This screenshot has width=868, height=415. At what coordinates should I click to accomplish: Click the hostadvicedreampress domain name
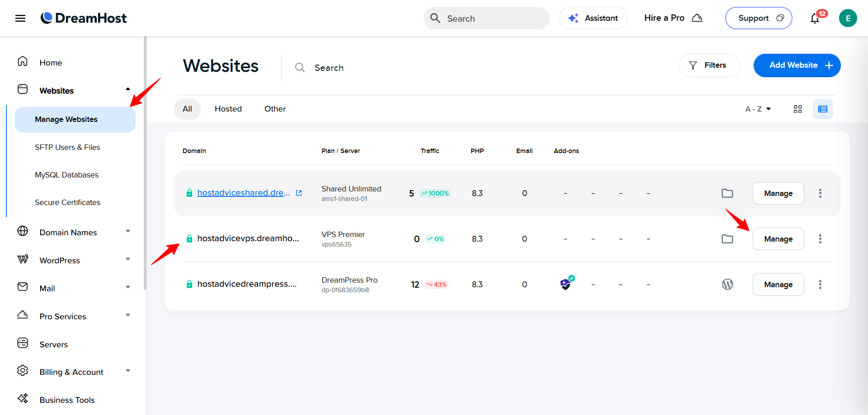247,284
